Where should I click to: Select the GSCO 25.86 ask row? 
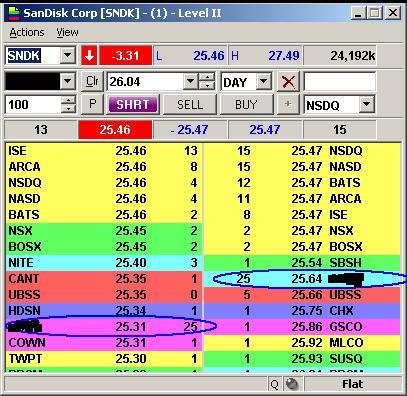click(x=302, y=327)
